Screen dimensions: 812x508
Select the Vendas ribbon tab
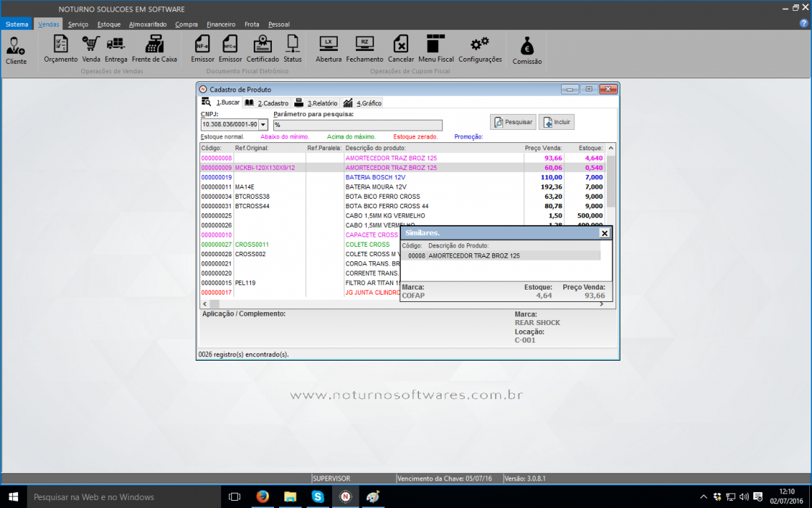49,25
